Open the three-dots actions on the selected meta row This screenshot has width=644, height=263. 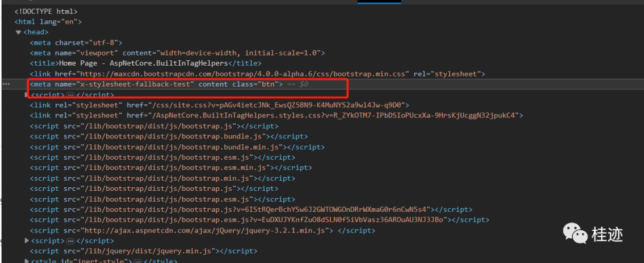(x=6, y=84)
